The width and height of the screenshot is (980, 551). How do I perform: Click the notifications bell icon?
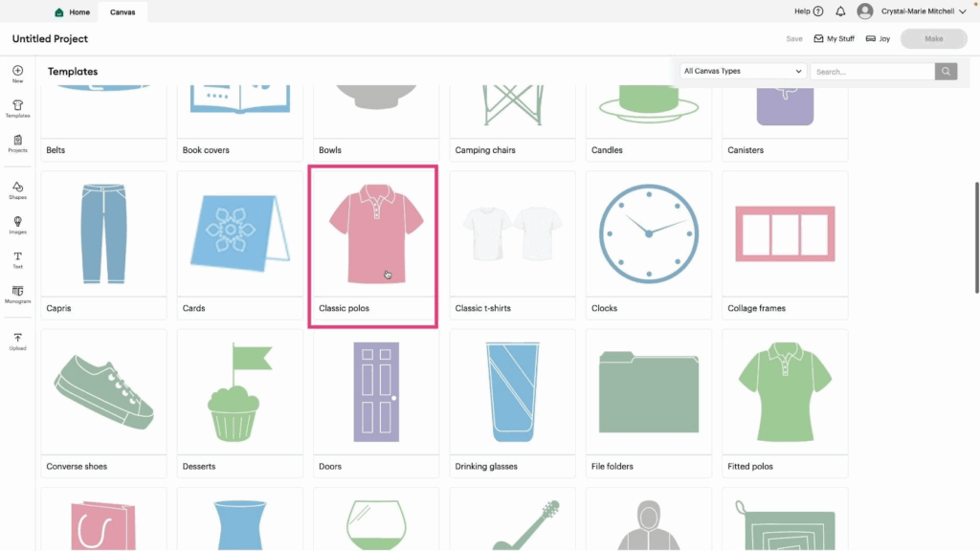click(x=840, y=11)
